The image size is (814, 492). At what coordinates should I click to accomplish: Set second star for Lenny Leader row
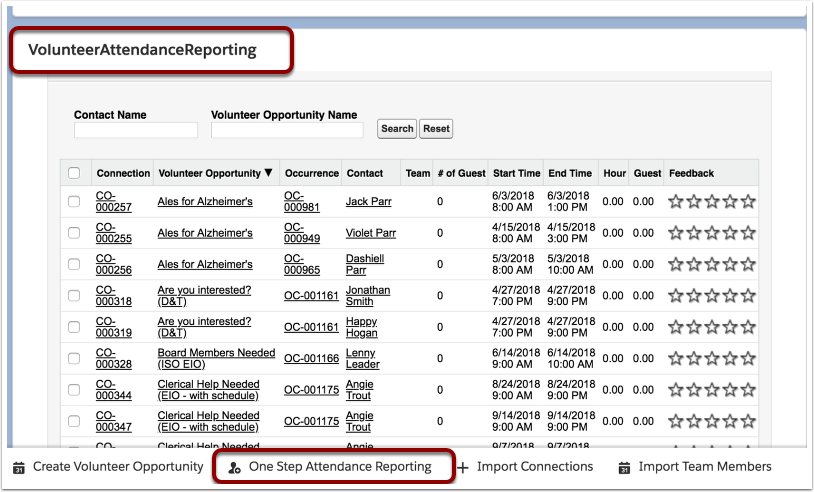click(694, 359)
